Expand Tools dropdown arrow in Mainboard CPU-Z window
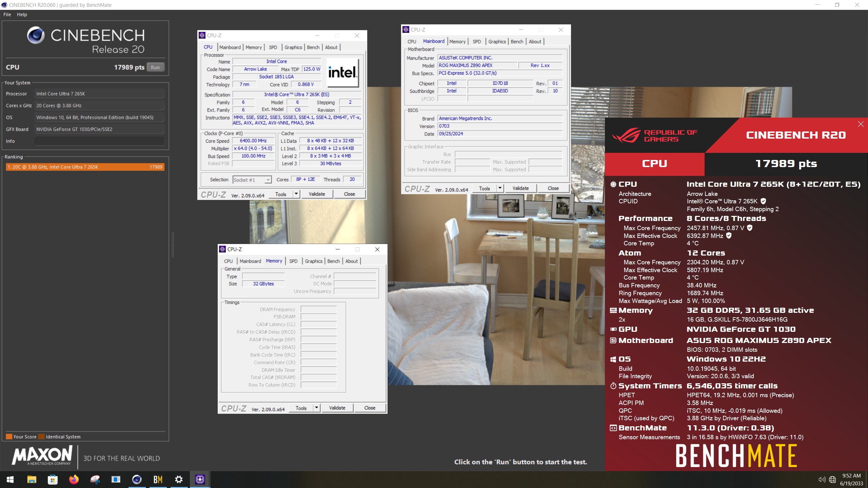 (x=500, y=188)
